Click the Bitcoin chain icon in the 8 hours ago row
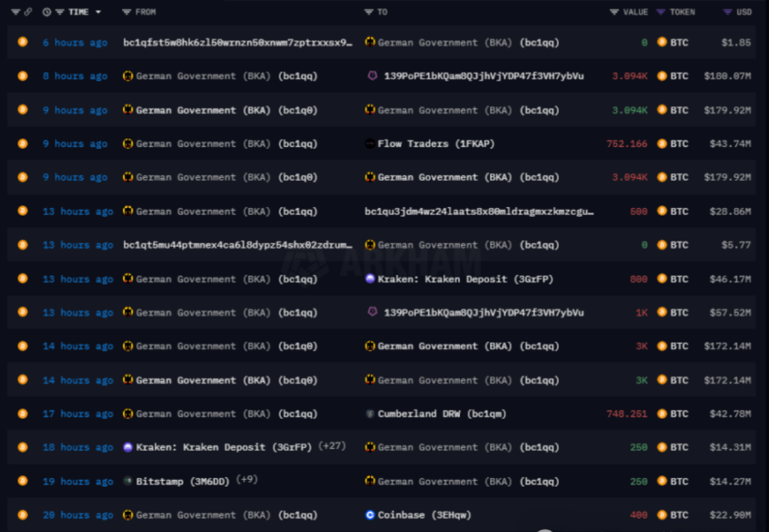The height and width of the screenshot is (532, 769). (x=23, y=75)
